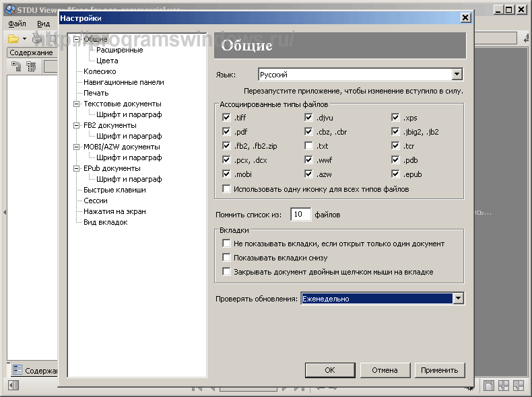Toggle the .azw association checkbox
Image resolution: width=532 pixels, height=397 pixels.
308,174
